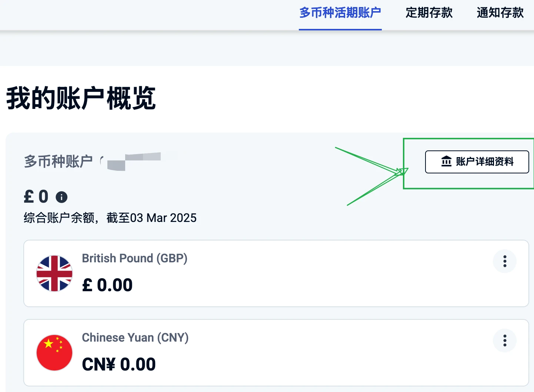Click the 多币种账户 account title
The height and width of the screenshot is (392, 534).
[59, 162]
